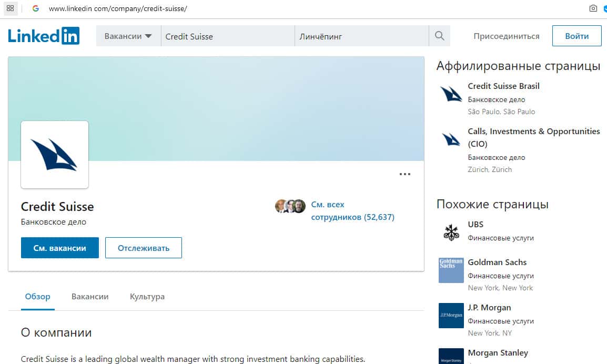Select the Обзор tab

point(37,297)
